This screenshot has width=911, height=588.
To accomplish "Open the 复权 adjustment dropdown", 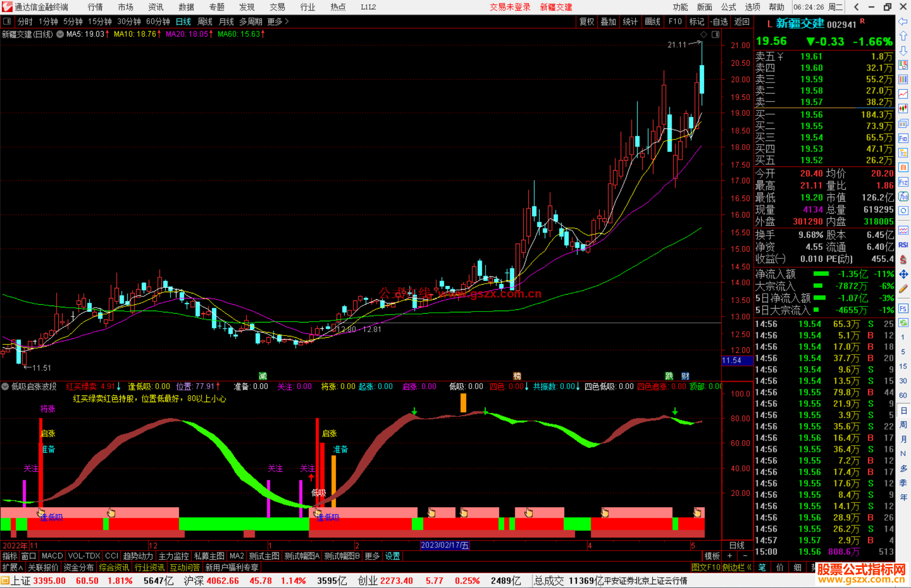I will tap(587, 21).
